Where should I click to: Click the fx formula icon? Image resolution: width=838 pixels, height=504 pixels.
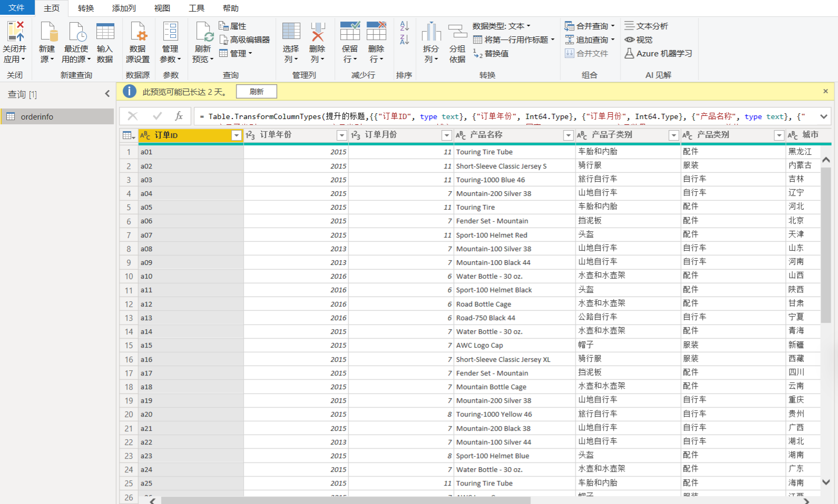point(179,116)
